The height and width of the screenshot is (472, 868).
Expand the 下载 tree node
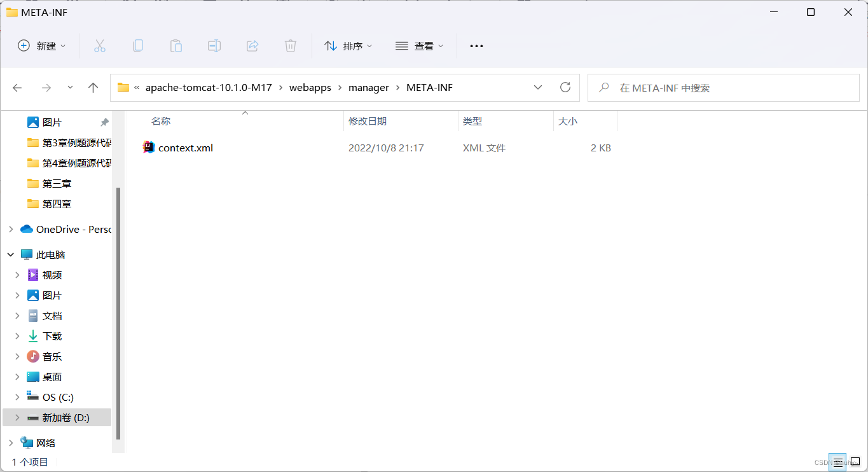coord(17,336)
